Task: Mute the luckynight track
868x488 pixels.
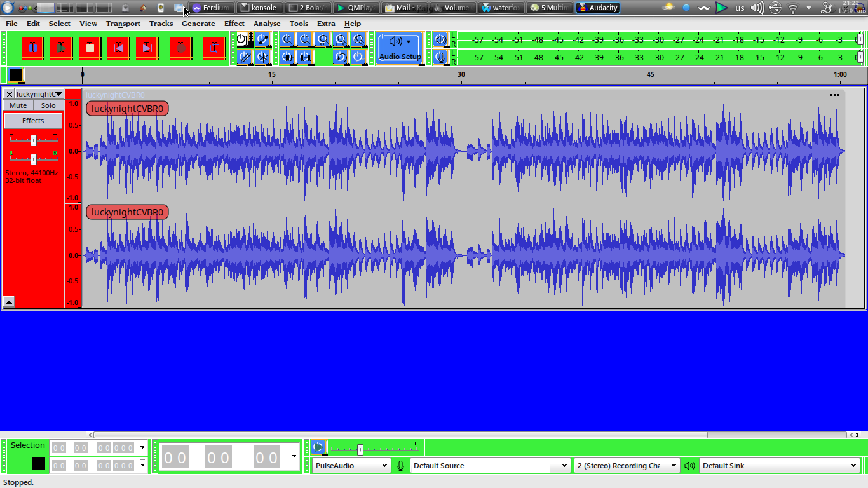Action: click(18, 105)
